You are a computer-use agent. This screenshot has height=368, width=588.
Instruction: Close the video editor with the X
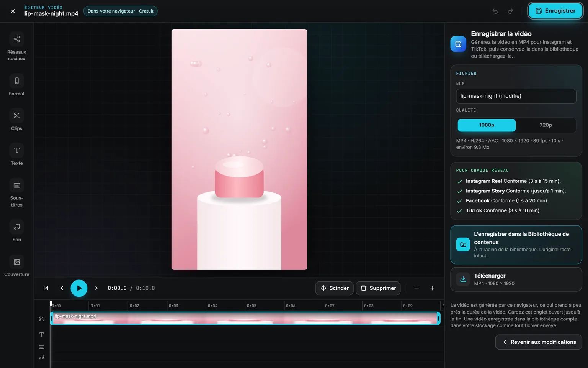point(13,11)
